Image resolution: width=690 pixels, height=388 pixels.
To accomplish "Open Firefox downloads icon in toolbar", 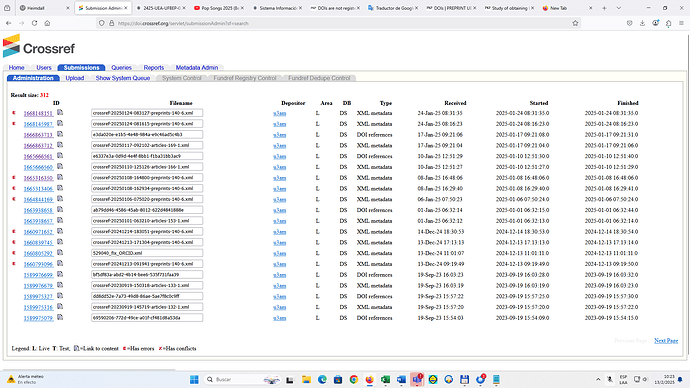I will tap(642, 23).
